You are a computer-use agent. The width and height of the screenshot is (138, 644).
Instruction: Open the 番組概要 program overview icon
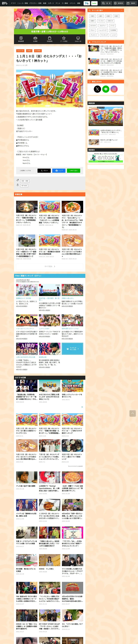[21, 39]
